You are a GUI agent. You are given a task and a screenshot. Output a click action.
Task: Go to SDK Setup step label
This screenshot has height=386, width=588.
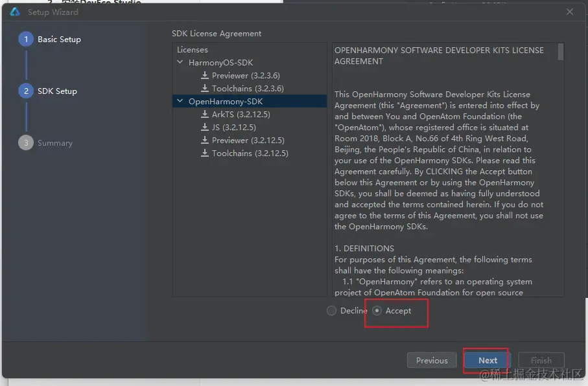(x=57, y=91)
